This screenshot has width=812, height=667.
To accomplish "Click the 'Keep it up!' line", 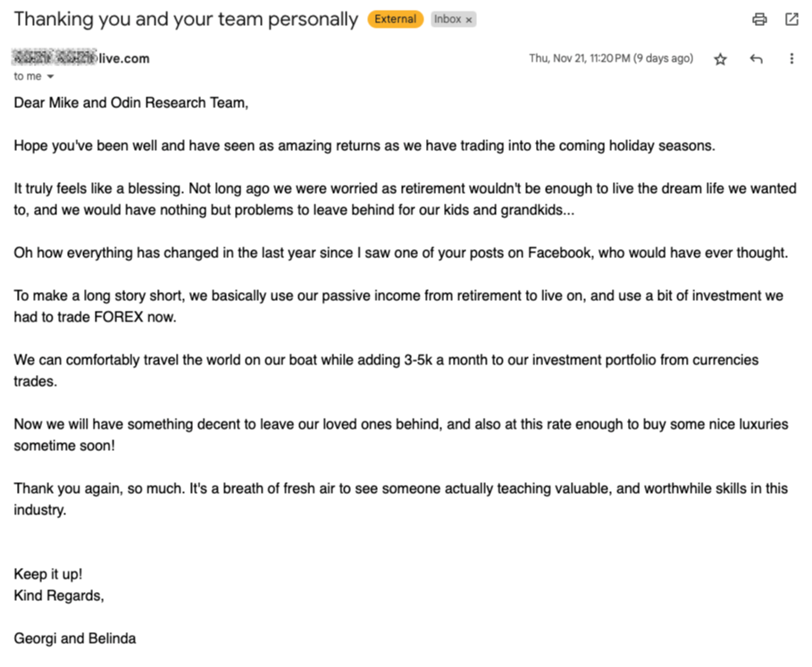I will coord(47,574).
